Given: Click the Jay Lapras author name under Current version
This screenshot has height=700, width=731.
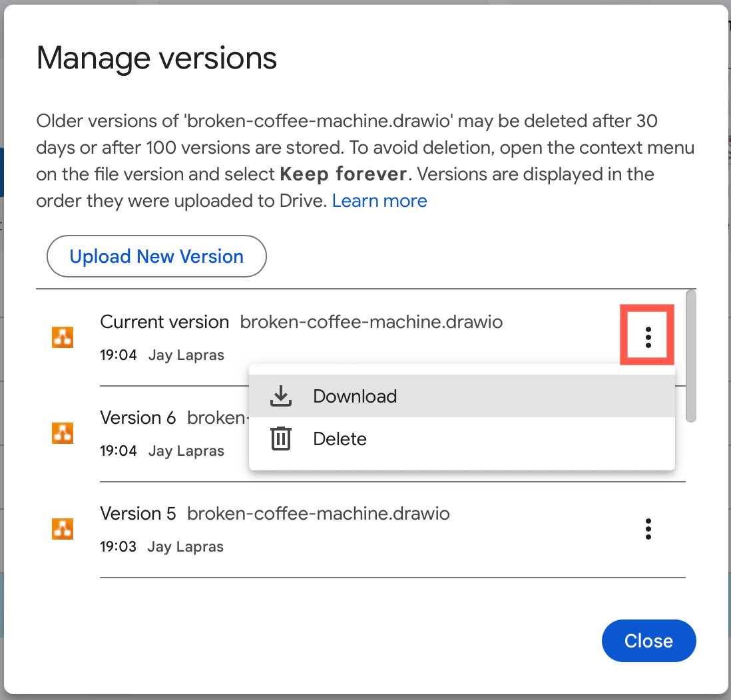Looking at the screenshot, I should 186,355.
